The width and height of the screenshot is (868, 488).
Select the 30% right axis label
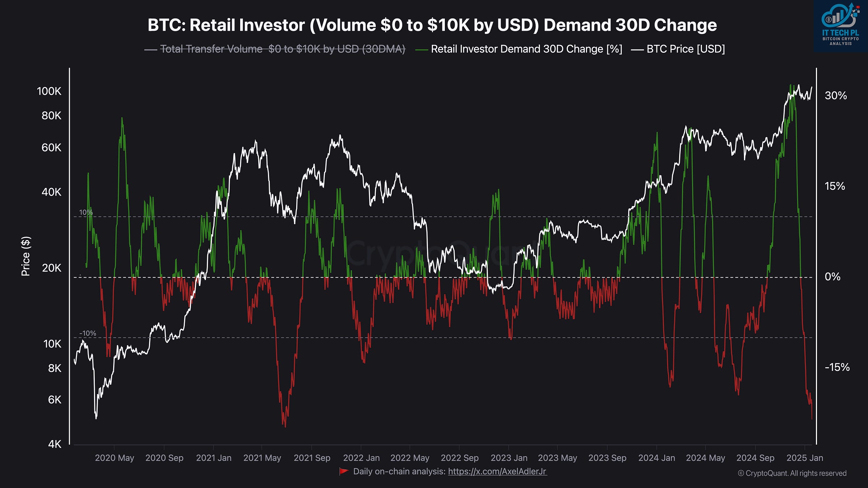[836, 95]
